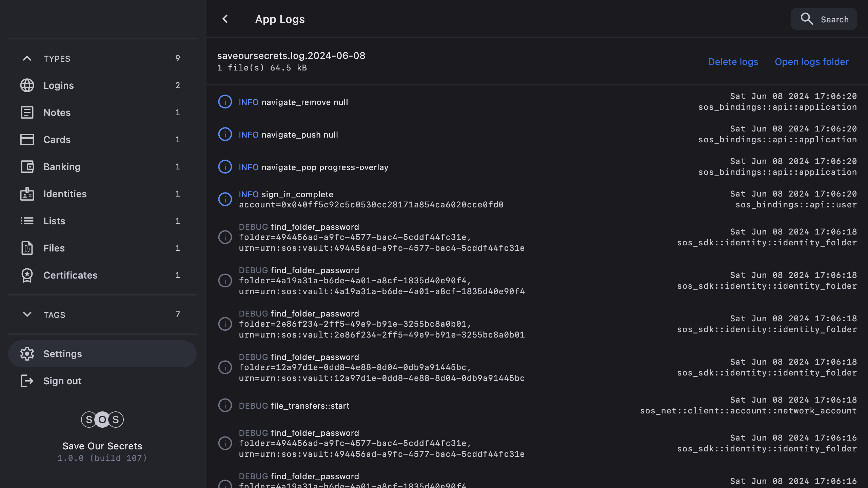Click the SOS logo in sidebar
Viewport: 868px width, 488px height.
coord(102,420)
